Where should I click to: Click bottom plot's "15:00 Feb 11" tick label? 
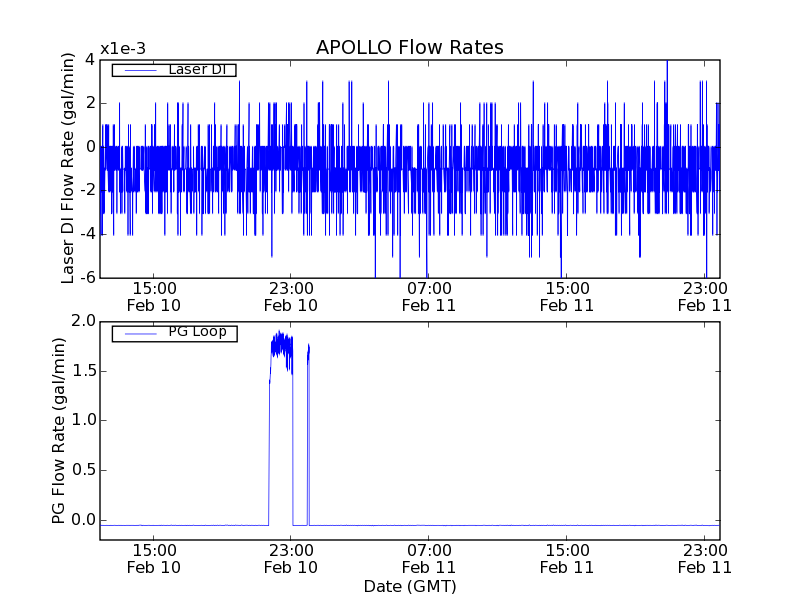coord(567,558)
